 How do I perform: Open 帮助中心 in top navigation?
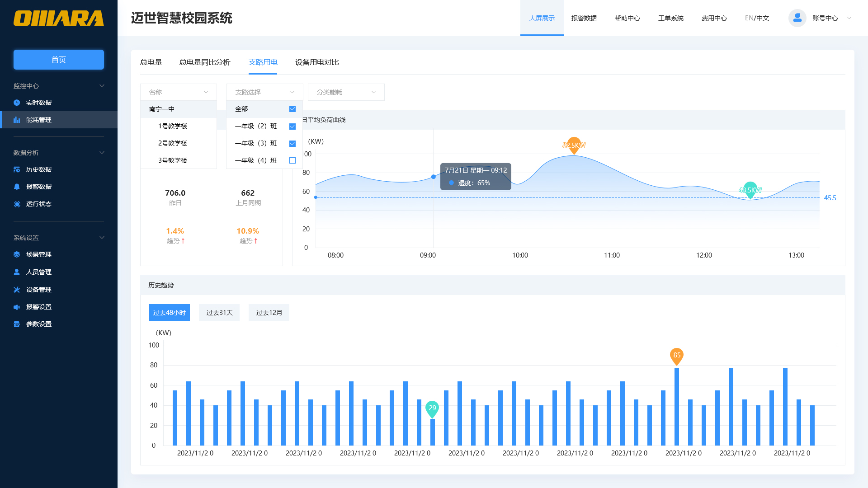[627, 18]
